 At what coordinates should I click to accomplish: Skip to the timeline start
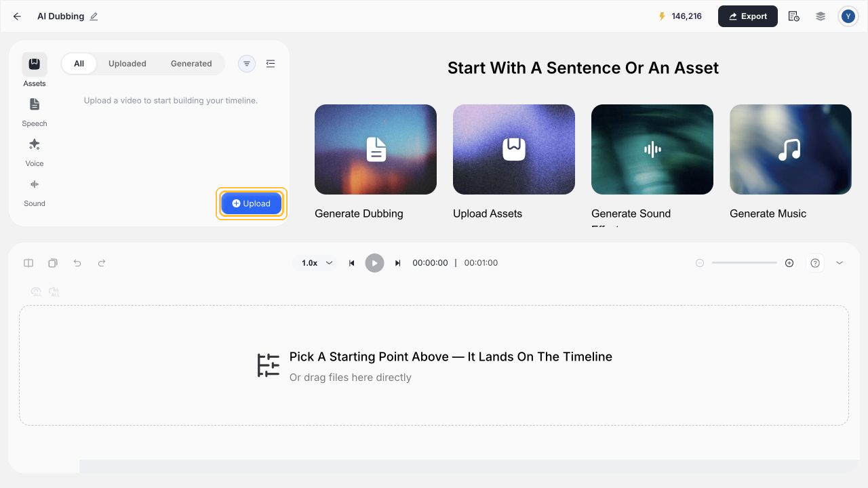click(x=351, y=263)
